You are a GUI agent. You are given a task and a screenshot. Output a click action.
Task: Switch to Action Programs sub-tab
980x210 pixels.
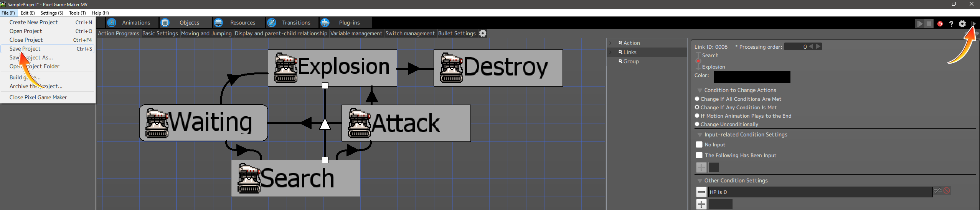coord(118,33)
